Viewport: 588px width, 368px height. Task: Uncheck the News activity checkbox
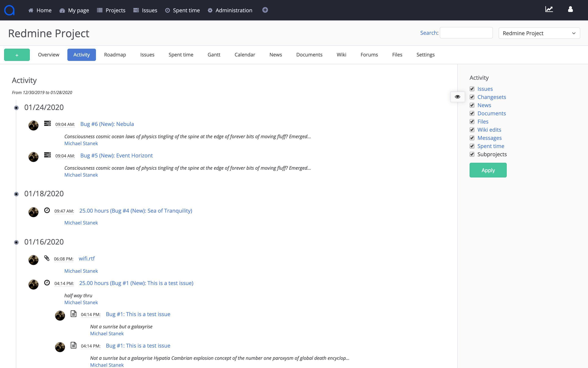pos(472,105)
